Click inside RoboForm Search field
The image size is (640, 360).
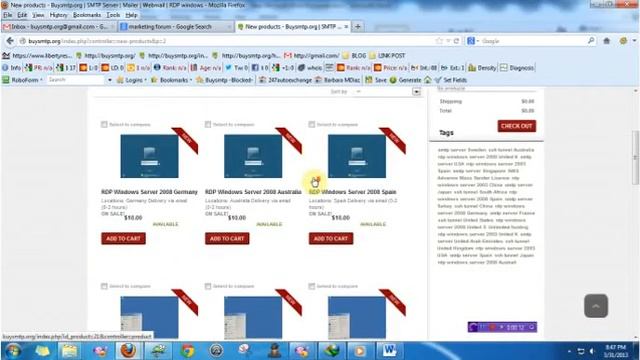click(x=76, y=80)
